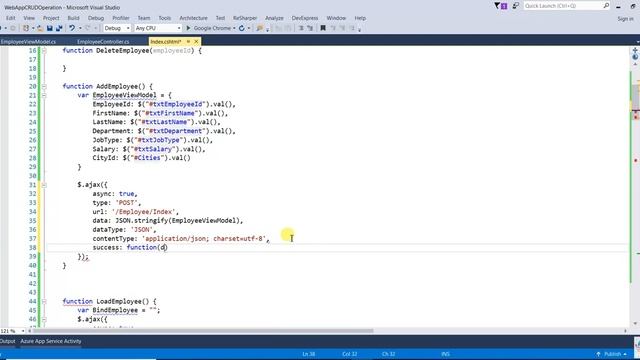Collapse the DeleteEmployee function on line 16
This screenshot has height=360, width=640.
(44, 51)
